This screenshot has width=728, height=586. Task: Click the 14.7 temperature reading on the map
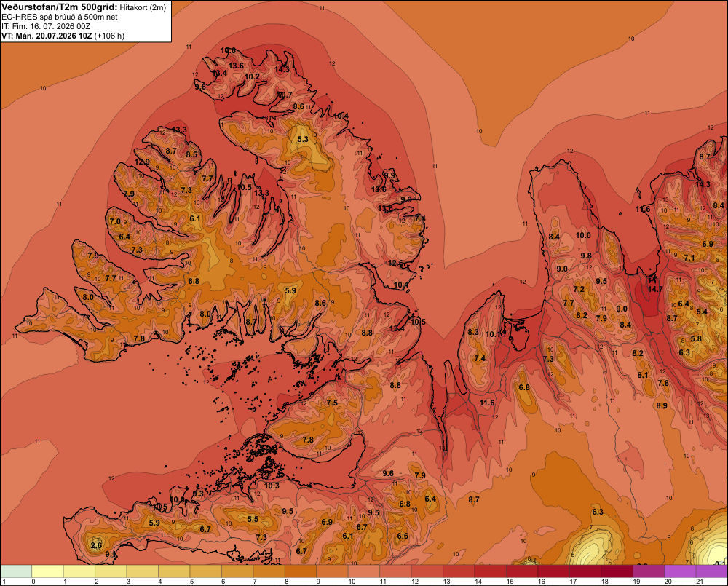click(x=655, y=289)
